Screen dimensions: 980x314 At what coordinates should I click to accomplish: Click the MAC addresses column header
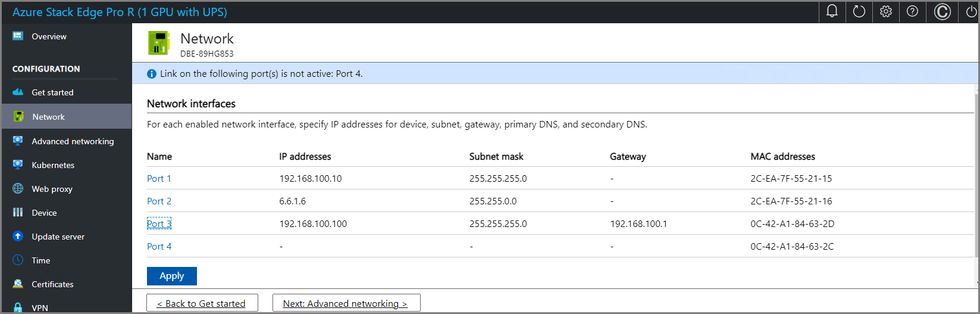(782, 157)
